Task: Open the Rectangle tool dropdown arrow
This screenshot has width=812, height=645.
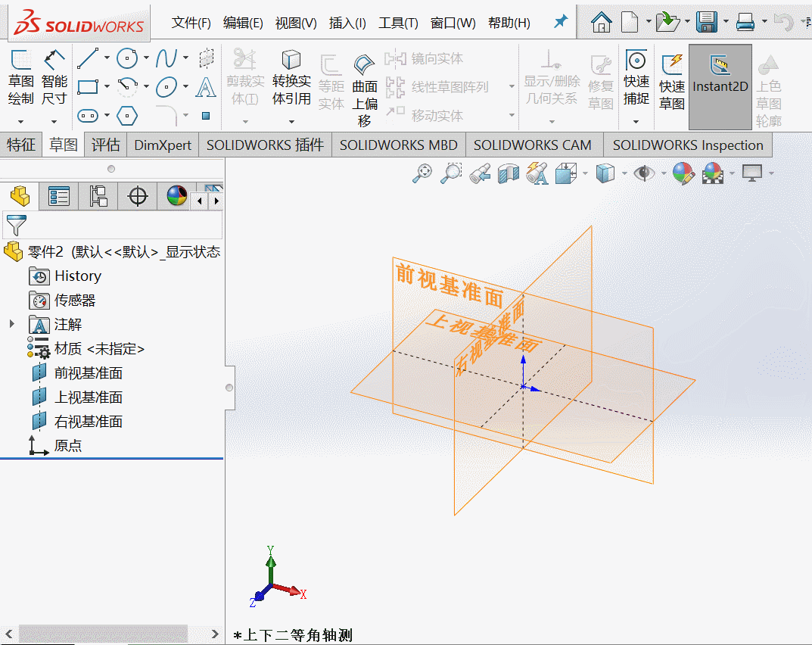Action: point(107,86)
